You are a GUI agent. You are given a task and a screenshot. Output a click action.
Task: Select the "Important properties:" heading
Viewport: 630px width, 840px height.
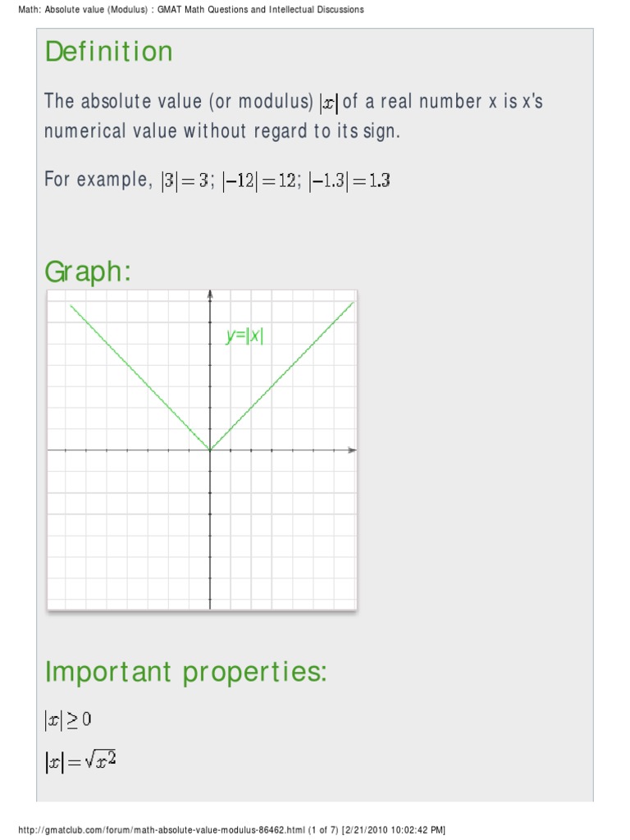(x=186, y=672)
